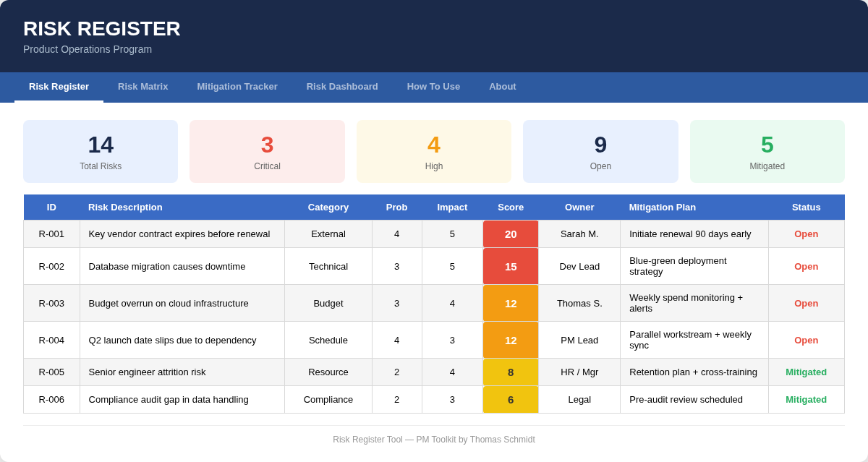Click the red score badge showing 20
Image resolution: width=868 pixels, height=462 pixels.
tap(510, 234)
